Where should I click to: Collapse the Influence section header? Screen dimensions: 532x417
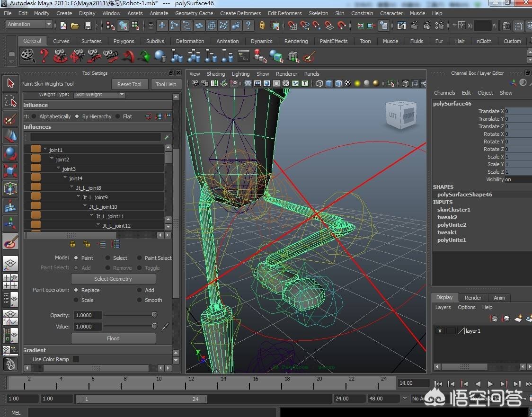pyautogui.click(x=98, y=105)
